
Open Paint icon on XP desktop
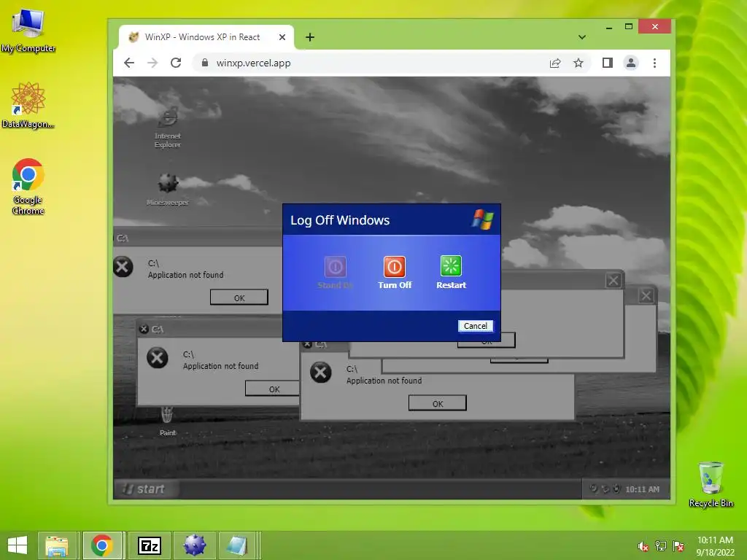click(167, 421)
